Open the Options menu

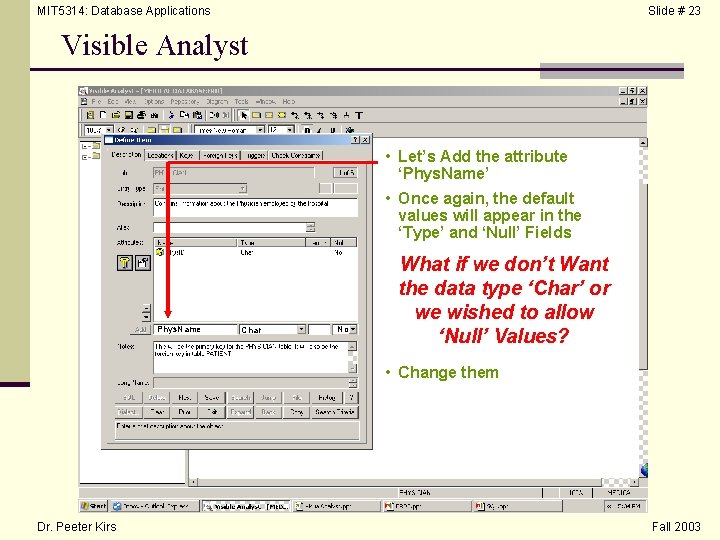tap(154, 101)
